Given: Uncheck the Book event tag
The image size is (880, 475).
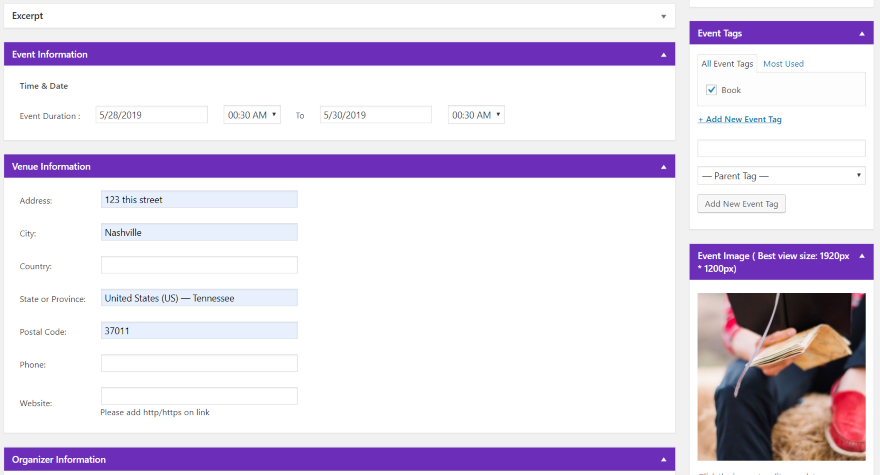Looking at the screenshot, I should point(711,90).
